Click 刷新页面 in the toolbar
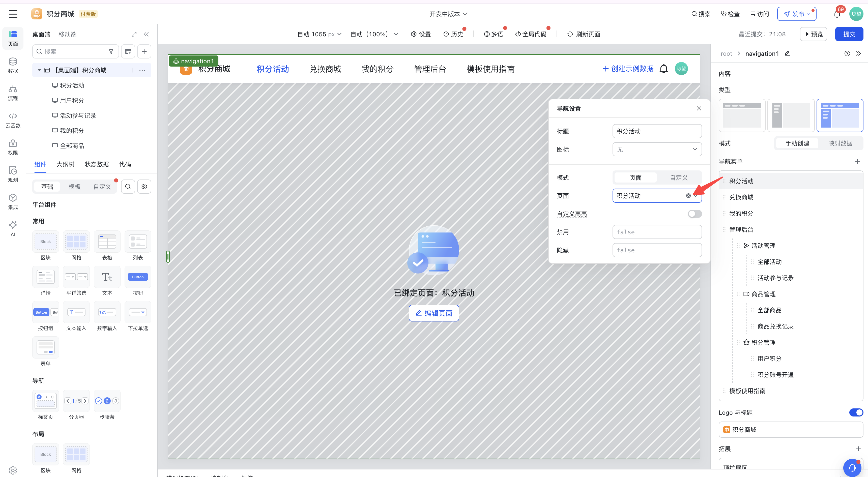The width and height of the screenshot is (868, 477). [x=584, y=34]
